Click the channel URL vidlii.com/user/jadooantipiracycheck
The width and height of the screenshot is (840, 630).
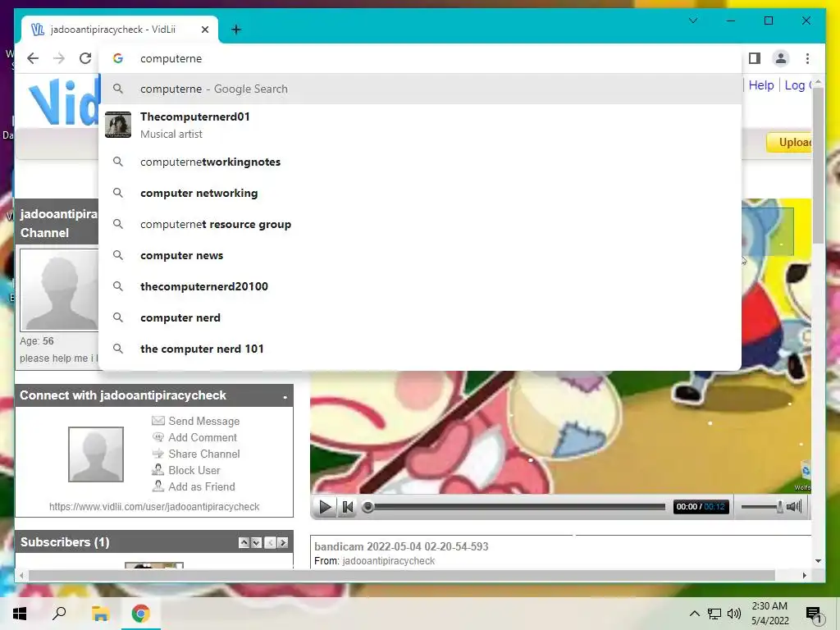(x=154, y=507)
